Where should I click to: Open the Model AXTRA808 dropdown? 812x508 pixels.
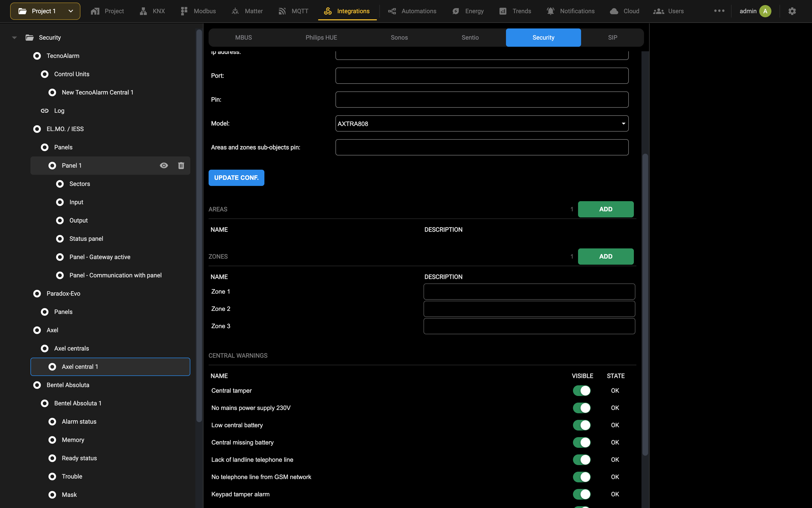(x=482, y=124)
